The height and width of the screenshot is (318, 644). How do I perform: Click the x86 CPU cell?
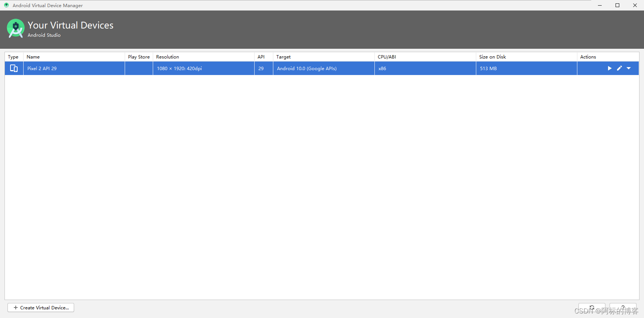tap(425, 68)
